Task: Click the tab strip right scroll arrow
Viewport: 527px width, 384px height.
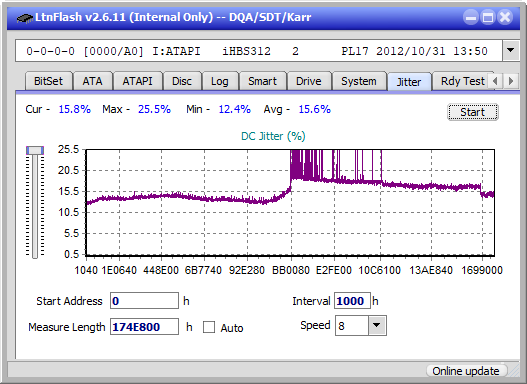Action: click(511, 81)
